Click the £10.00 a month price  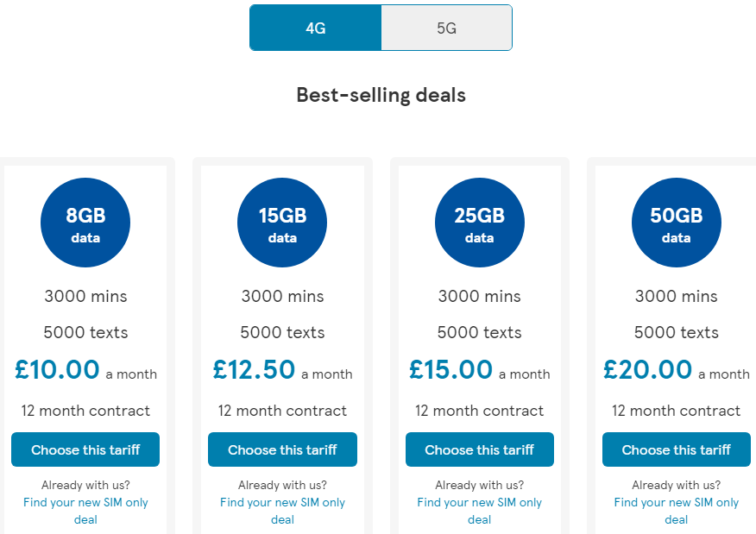[85, 370]
